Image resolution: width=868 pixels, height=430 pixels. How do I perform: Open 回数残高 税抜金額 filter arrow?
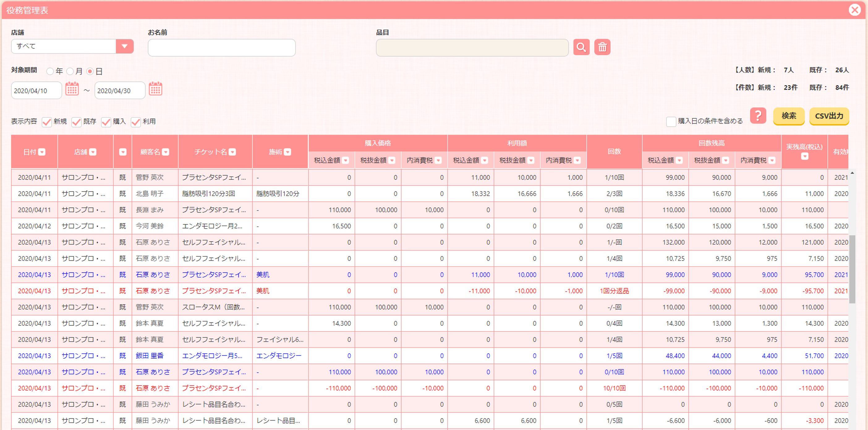coord(726,161)
